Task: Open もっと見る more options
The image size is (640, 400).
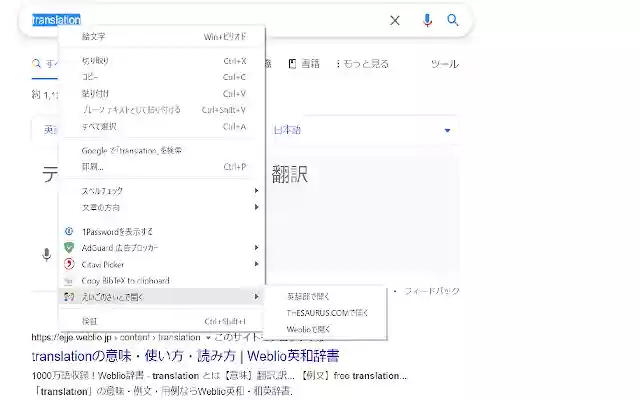Action: click(x=362, y=64)
